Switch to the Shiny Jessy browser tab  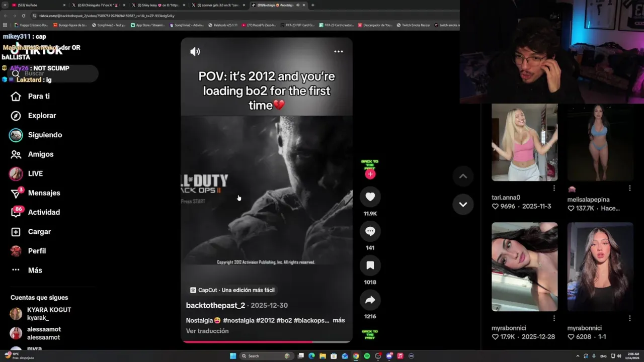[x=158, y=5]
